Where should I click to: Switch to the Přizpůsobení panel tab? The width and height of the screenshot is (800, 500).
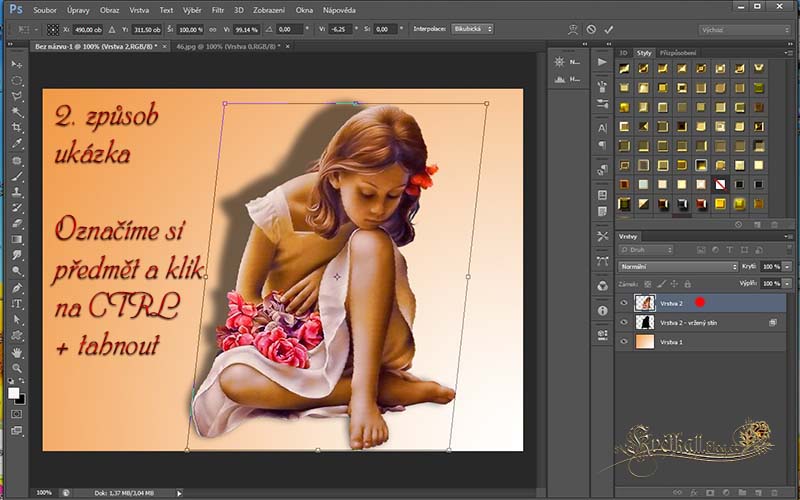(x=678, y=53)
